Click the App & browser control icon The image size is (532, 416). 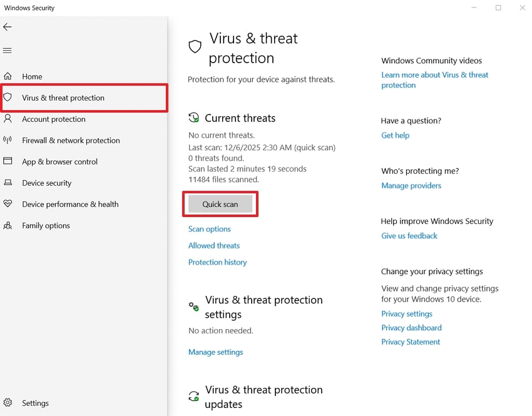click(8, 161)
